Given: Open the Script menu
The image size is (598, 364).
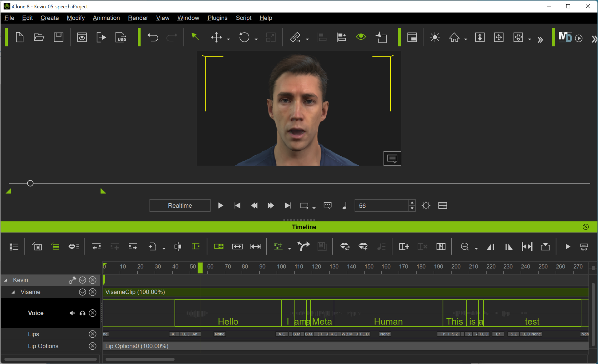Looking at the screenshot, I should click(243, 18).
